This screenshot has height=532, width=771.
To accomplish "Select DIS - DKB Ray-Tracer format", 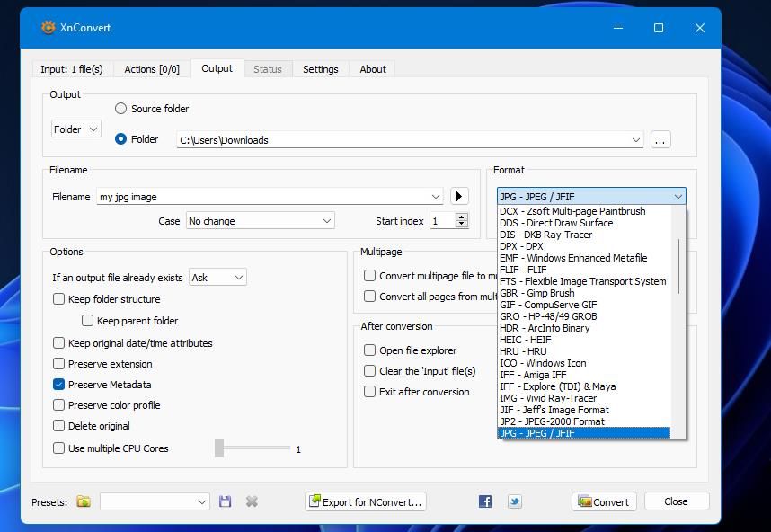I will 585,235.
